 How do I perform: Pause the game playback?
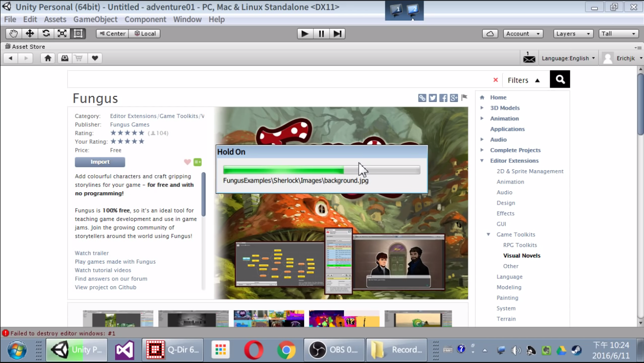pyautogui.click(x=321, y=33)
